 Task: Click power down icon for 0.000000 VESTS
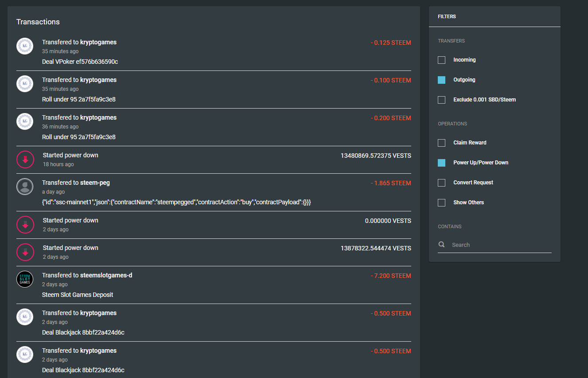click(25, 225)
